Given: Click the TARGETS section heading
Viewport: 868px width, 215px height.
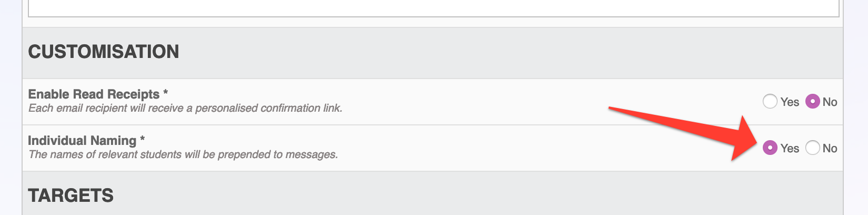Looking at the screenshot, I should [70, 196].
